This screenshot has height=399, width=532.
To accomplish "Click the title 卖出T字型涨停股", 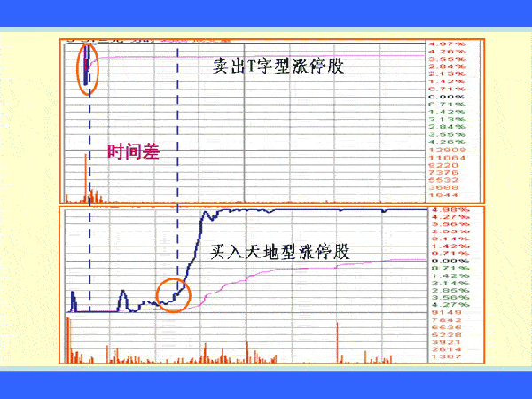I will point(278,66).
